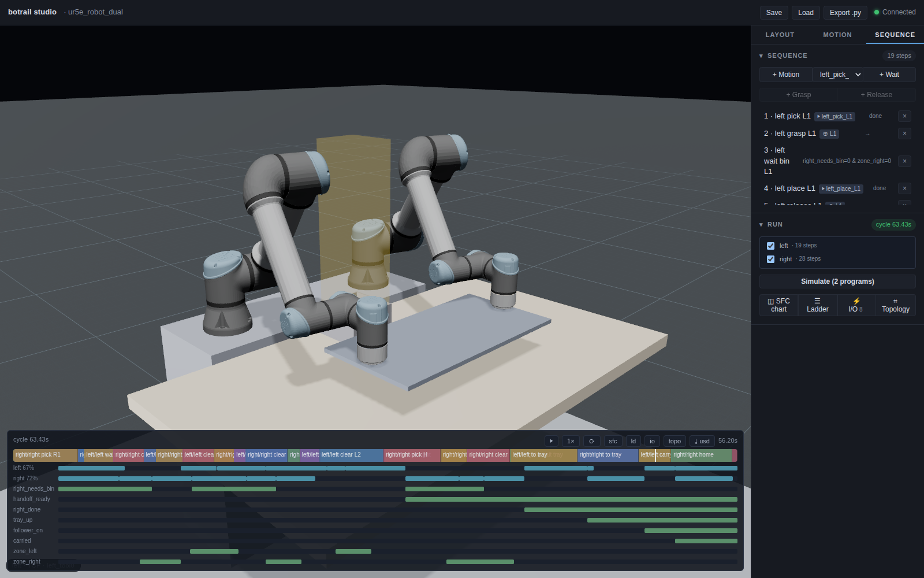Open the ld ladder view in the timeline
Image resolution: width=924 pixels, height=578 pixels.
click(x=634, y=441)
